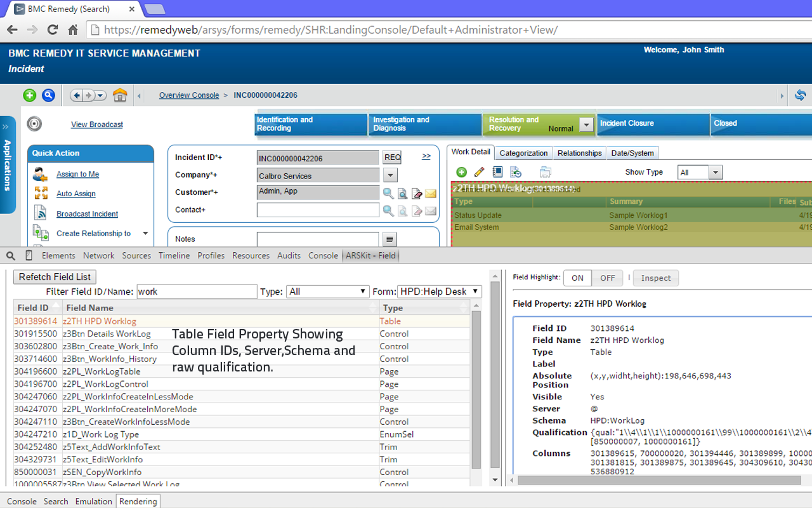Screen dimensions: 812x508
Task: Refresh the form with top-right refresh icon
Action: [x=800, y=95]
